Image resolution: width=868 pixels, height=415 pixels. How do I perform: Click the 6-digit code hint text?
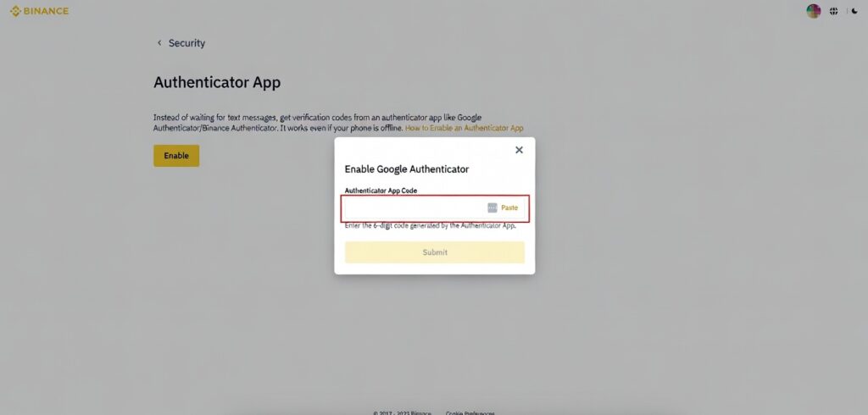431,226
